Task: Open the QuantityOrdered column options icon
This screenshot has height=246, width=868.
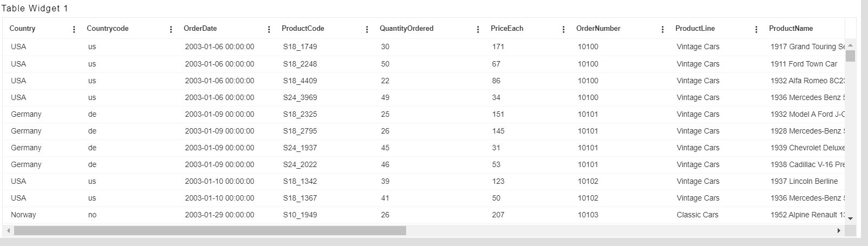Action: (478, 29)
